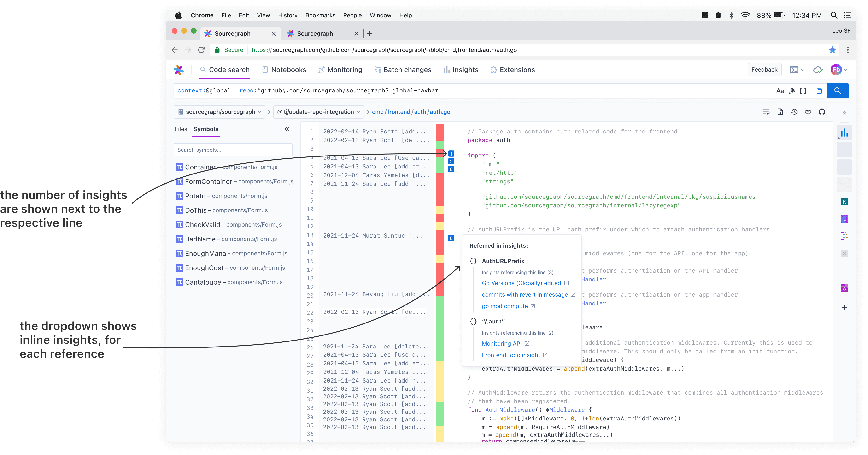
Task: Click the auth breadcrumb folder link
Action: (420, 112)
